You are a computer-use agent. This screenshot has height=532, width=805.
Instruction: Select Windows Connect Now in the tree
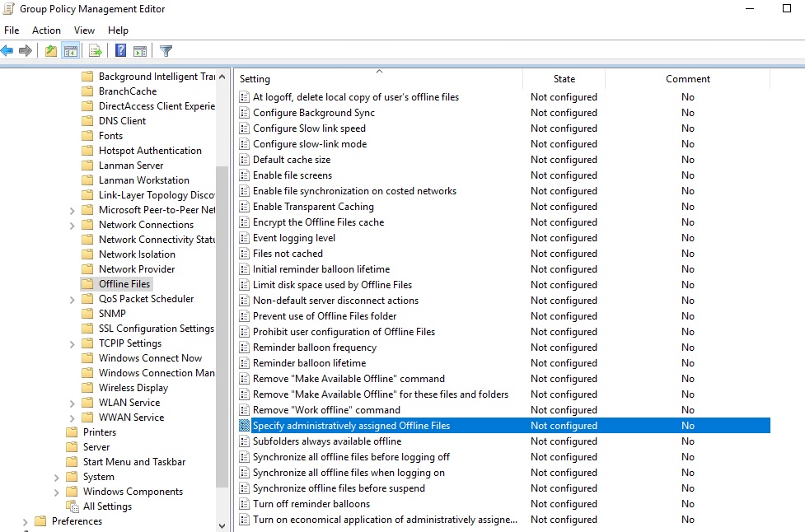pyautogui.click(x=150, y=357)
